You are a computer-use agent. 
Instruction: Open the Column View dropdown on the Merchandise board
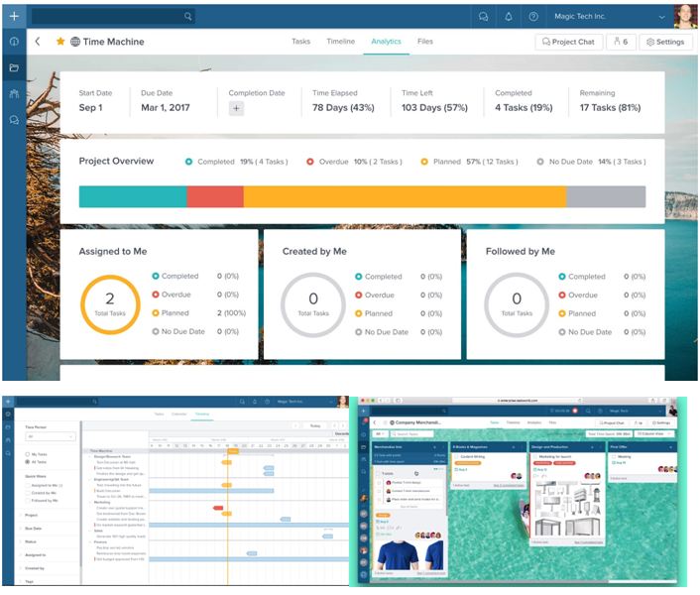pyautogui.click(x=655, y=434)
